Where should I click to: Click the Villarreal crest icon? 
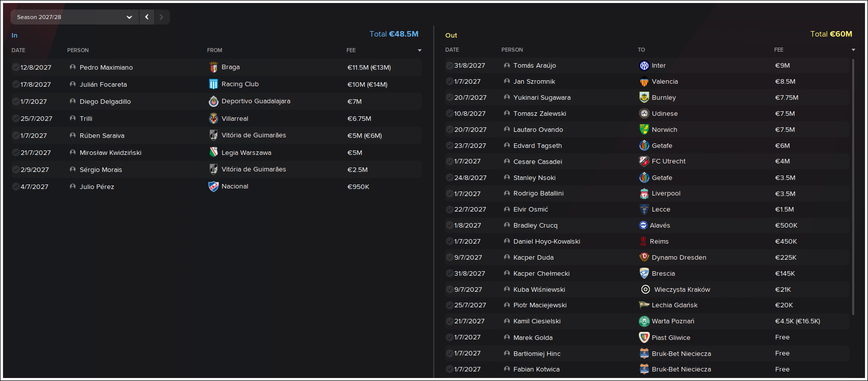[214, 118]
